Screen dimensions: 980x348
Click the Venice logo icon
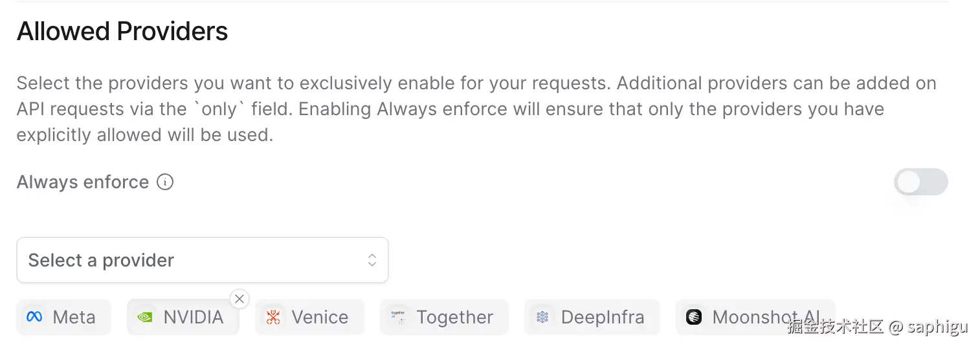point(273,317)
